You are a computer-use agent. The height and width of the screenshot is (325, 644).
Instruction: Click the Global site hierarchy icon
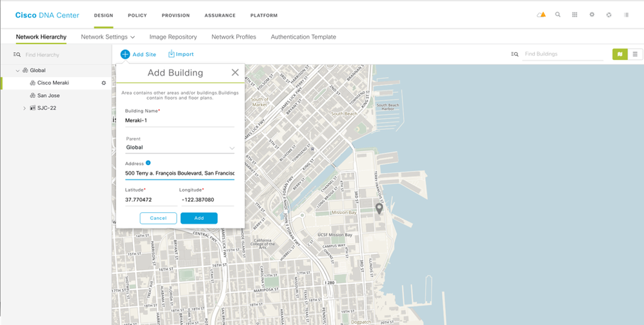click(25, 70)
